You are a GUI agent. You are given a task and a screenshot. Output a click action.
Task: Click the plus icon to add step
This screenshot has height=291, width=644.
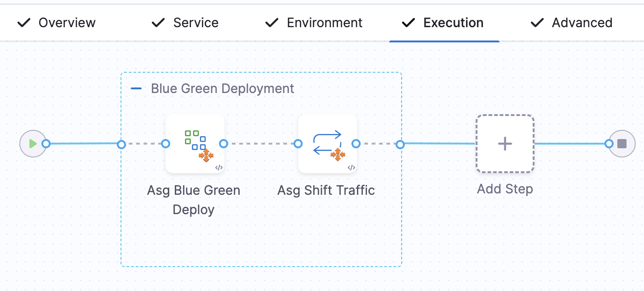coord(505,144)
